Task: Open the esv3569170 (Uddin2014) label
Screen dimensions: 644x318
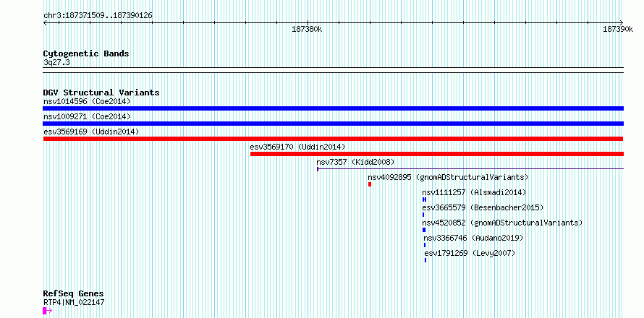Action: (298, 147)
